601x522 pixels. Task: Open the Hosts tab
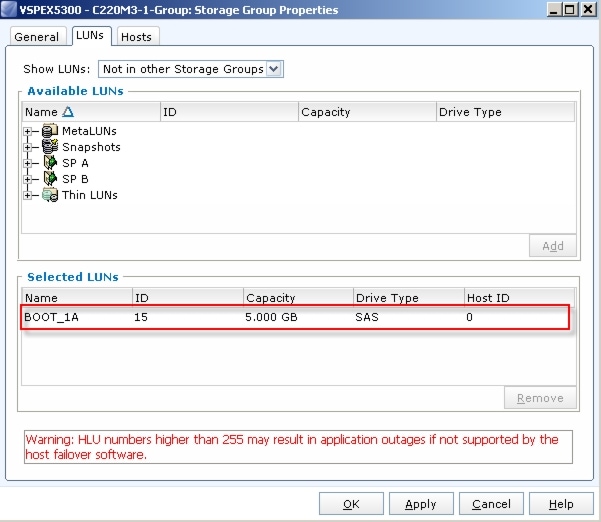(136, 37)
